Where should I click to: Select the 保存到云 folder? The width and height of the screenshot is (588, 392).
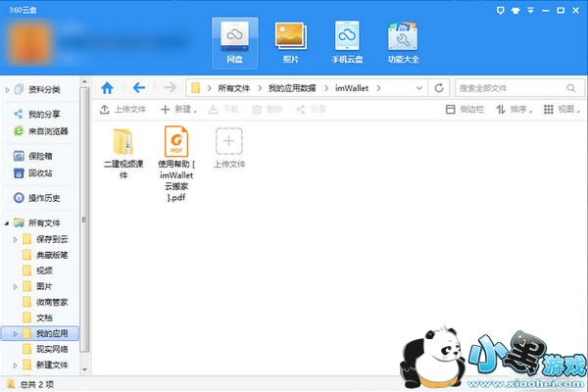tap(52, 239)
